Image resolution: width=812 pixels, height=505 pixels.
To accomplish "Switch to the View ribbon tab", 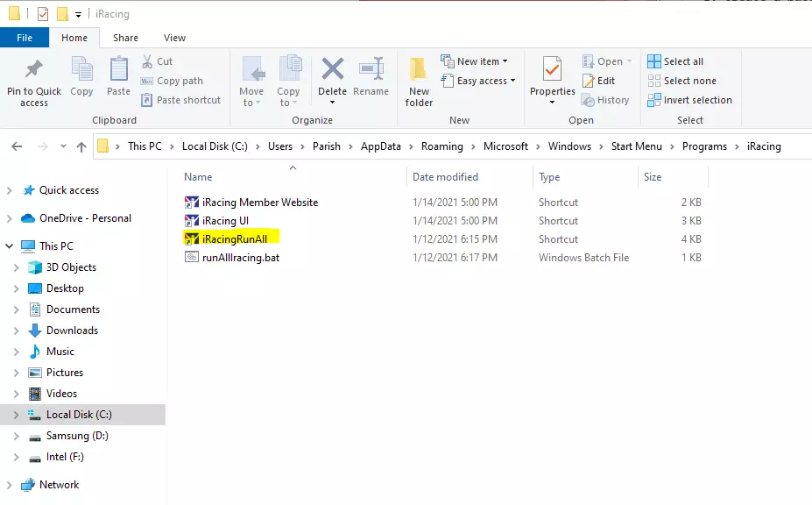I will (x=174, y=38).
